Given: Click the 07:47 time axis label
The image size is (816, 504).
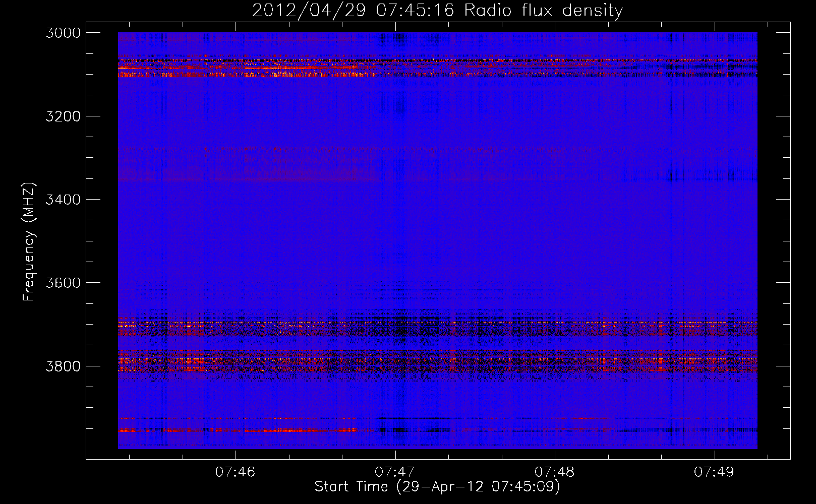Looking at the screenshot, I should click(395, 472).
